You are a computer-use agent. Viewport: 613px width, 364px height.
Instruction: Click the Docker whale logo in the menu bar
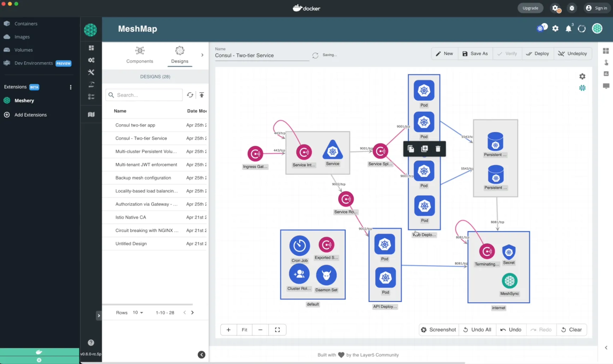pos(296,7)
